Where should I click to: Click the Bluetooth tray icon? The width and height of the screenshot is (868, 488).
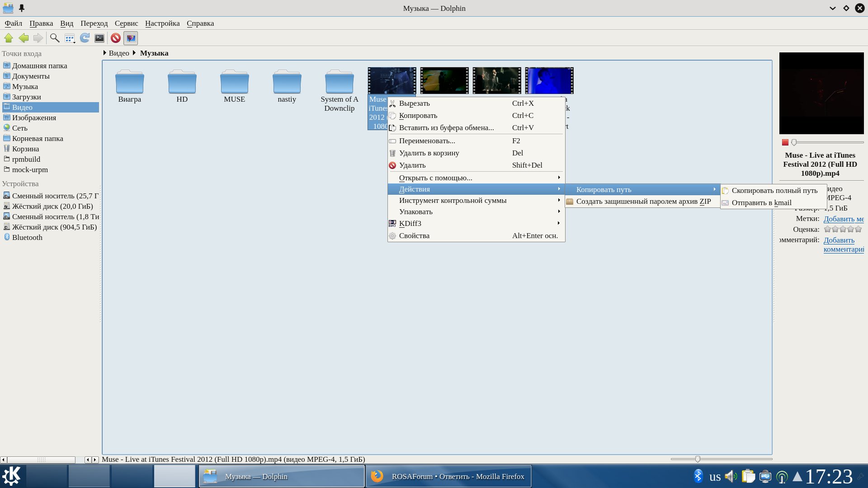click(x=698, y=476)
